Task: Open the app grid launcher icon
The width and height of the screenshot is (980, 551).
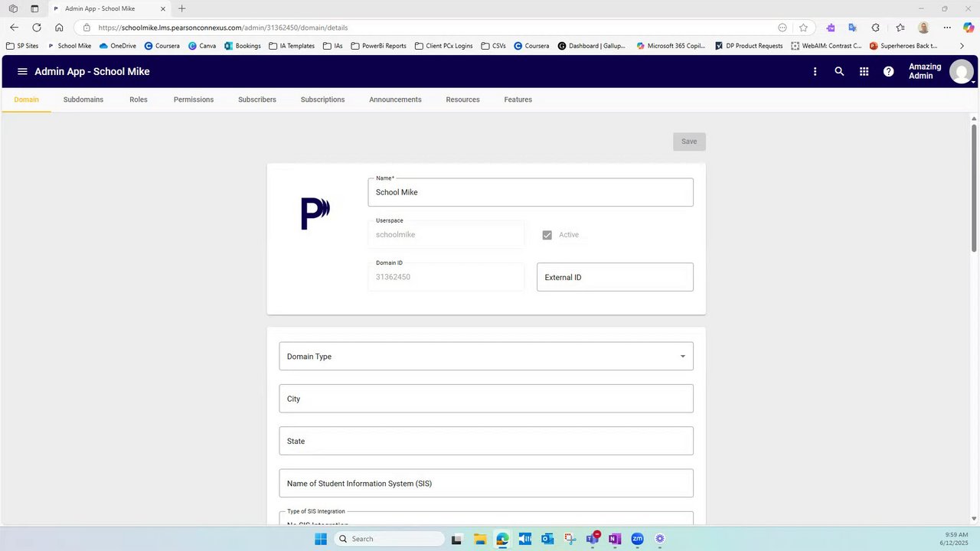Action: (864, 71)
